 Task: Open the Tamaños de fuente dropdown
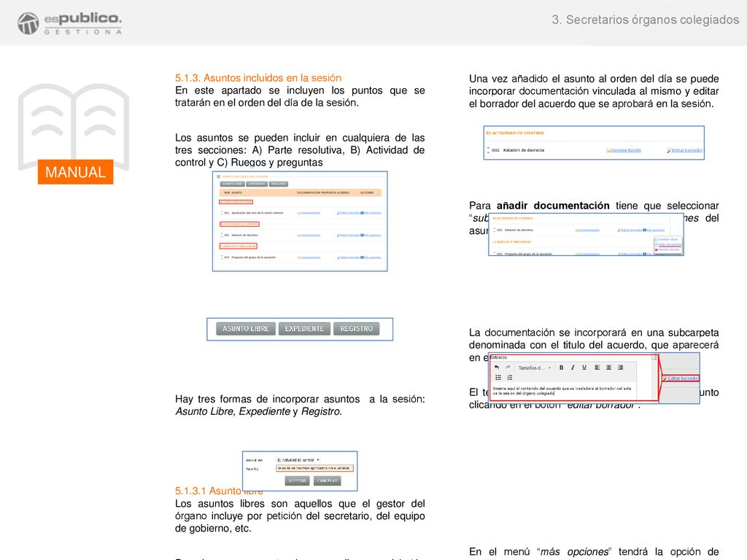(535, 367)
